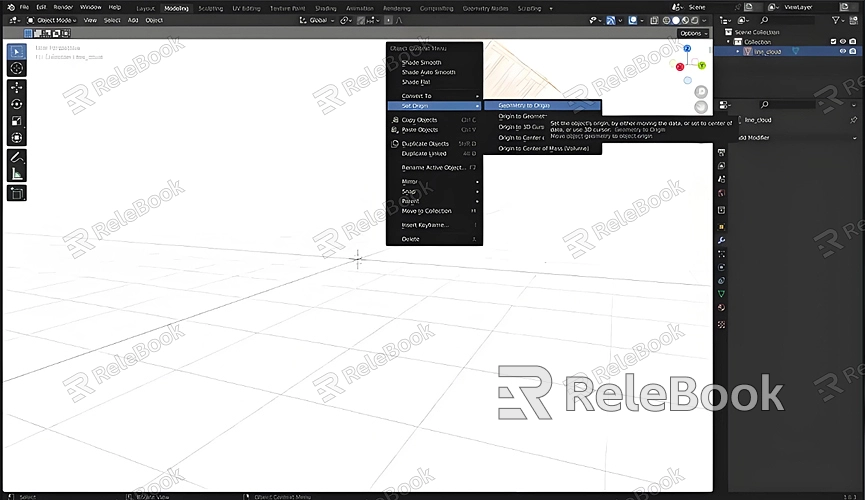Open the Convert To submenu
Viewport: 865px width, 500px height.
[435, 96]
